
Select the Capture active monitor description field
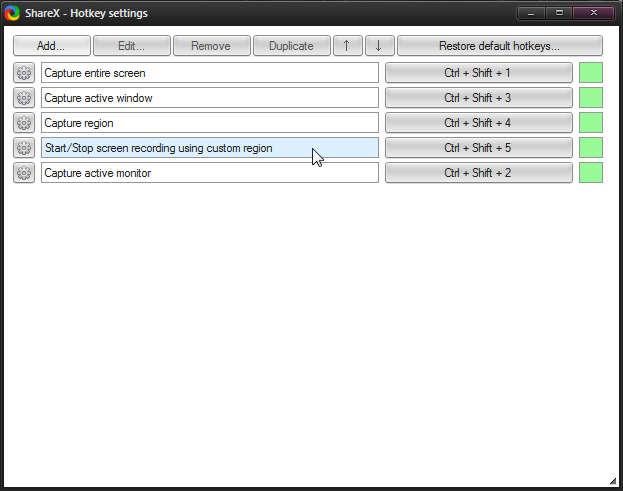pos(209,173)
